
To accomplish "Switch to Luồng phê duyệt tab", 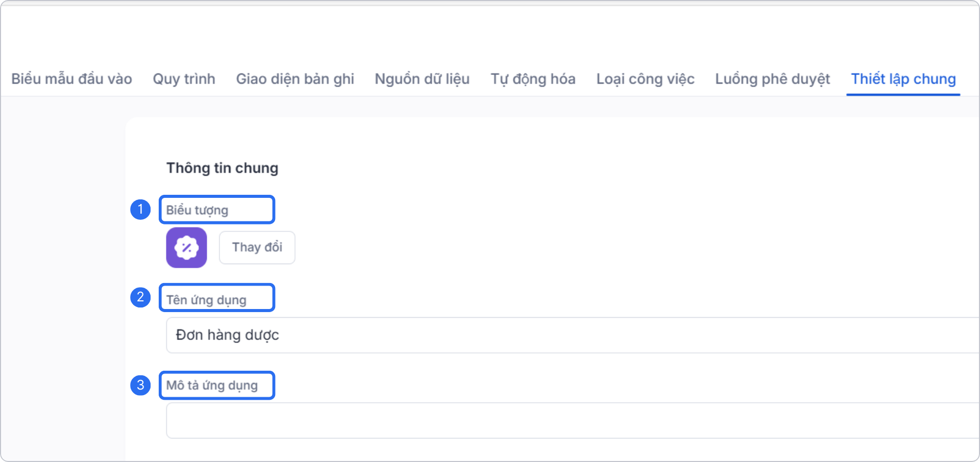I will [772, 79].
